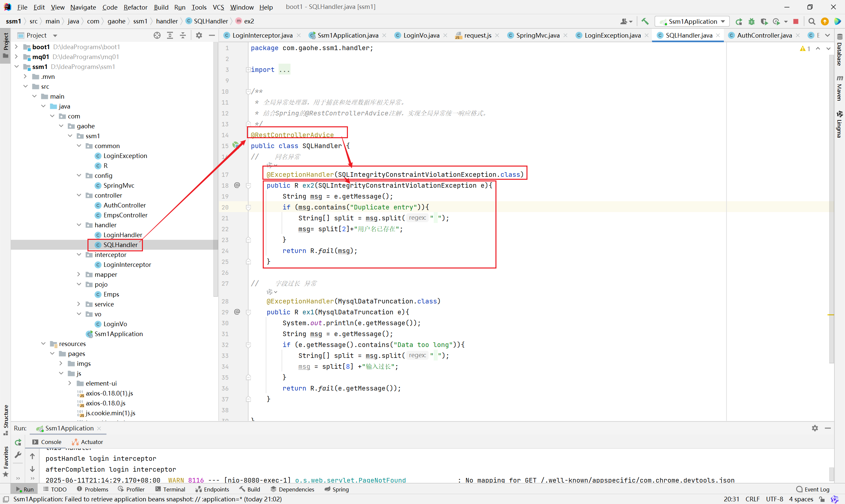The height and width of the screenshot is (504, 845).
Task: Expand the mapper folder
Action: [79, 274]
